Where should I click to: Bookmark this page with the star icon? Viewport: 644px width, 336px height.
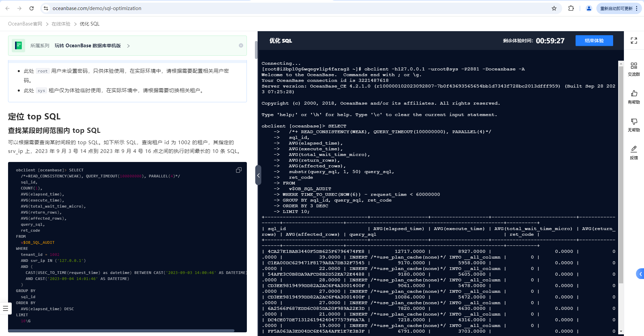554,8
